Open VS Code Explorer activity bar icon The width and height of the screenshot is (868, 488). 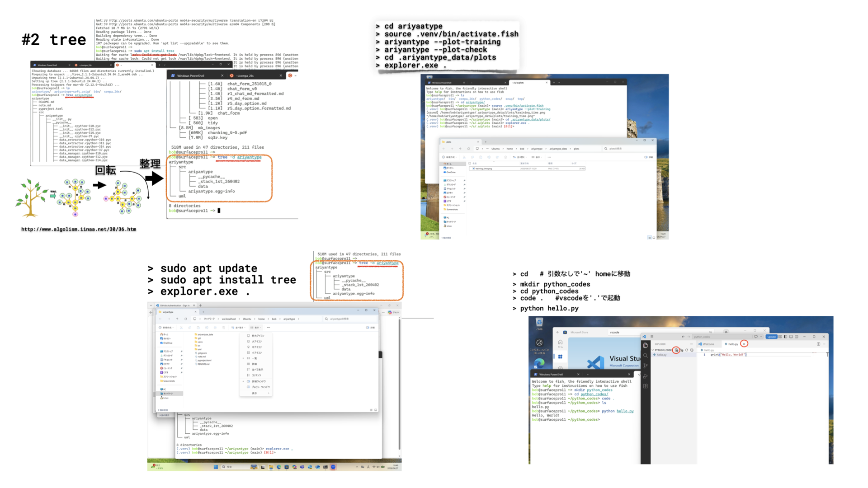coord(646,345)
